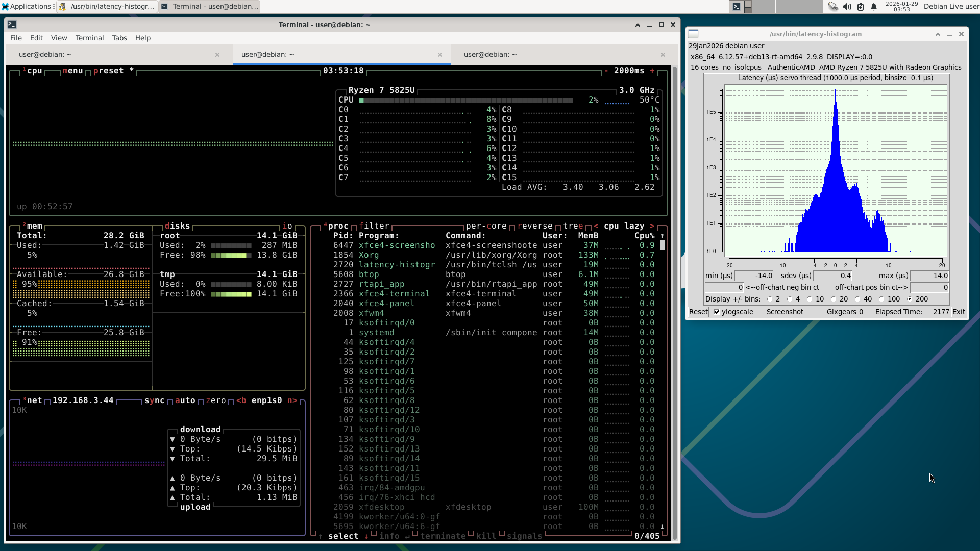The image size is (980, 551).
Task: Click the network connection icon in the tray
Action: (833, 7)
